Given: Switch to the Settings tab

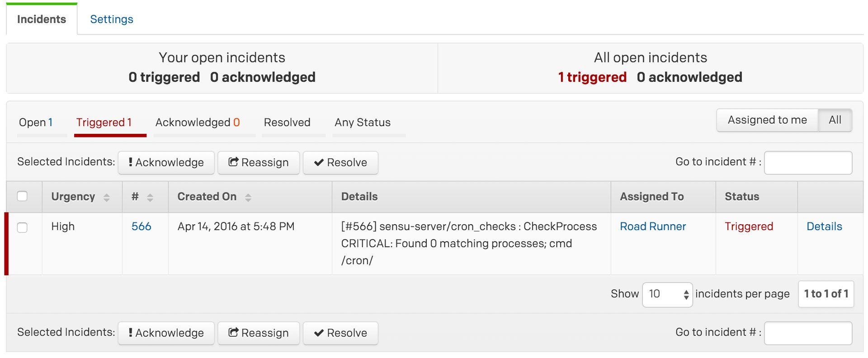Looking at the screenshot, I should coord(112,19).
